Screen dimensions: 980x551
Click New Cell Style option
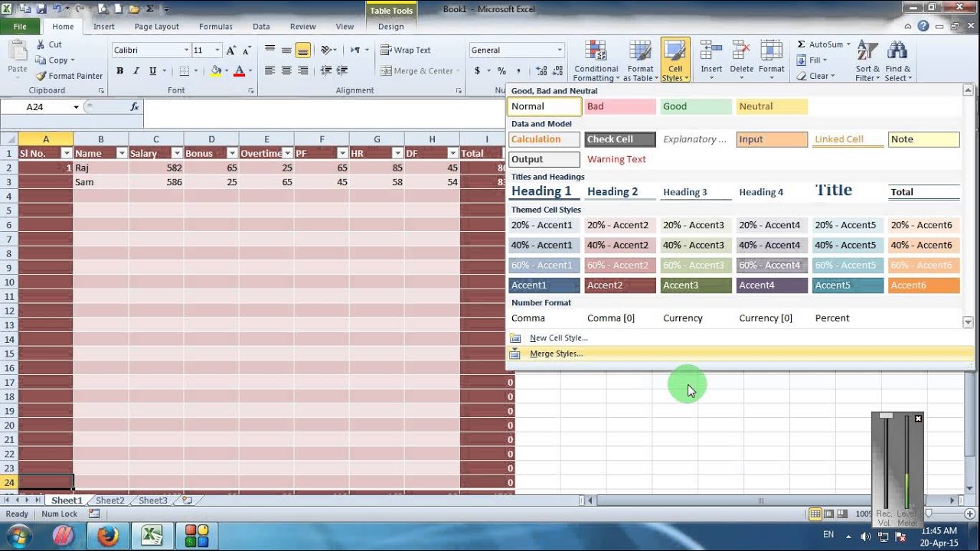pyautogui.click(x=558, y=337)
